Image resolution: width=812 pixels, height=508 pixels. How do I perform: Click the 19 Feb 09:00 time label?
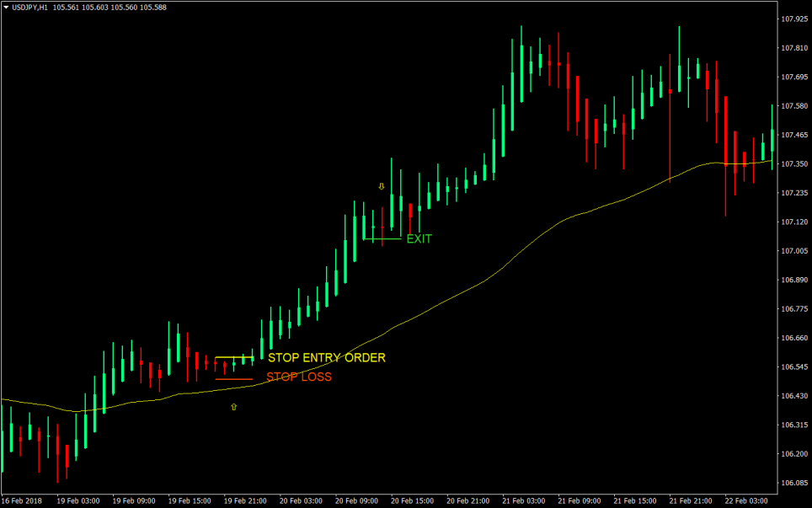click(x=134, y=501)
